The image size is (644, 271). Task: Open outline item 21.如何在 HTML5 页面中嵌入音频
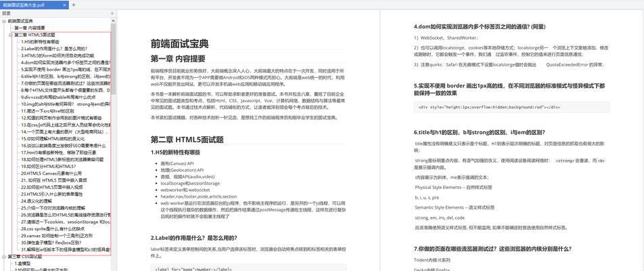(54, 180)
